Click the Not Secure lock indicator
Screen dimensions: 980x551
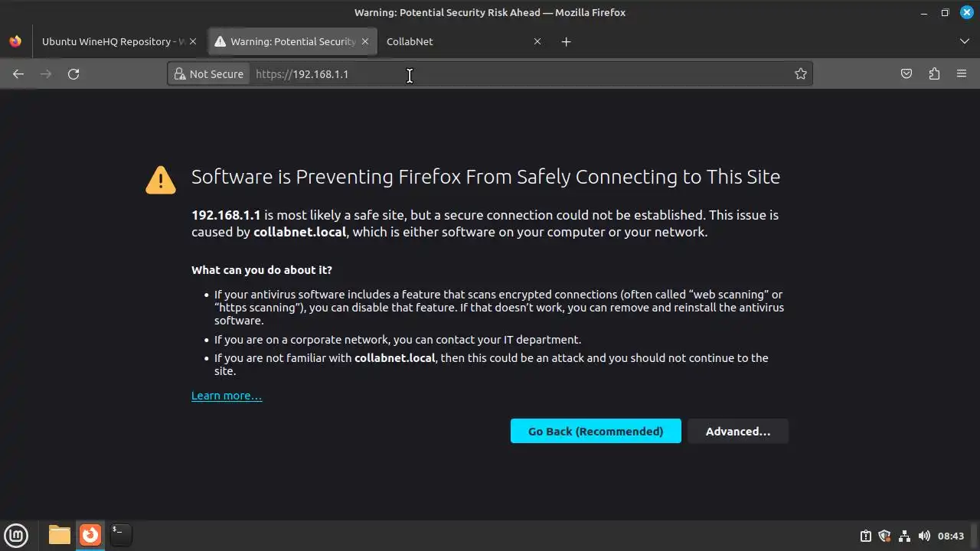209,74
